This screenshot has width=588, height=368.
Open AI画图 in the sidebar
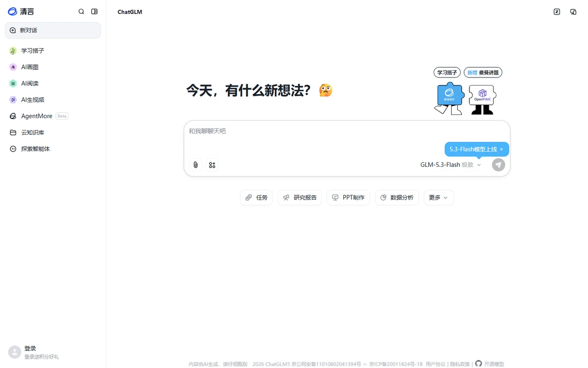pyautogui.click(x=53, y=67)
